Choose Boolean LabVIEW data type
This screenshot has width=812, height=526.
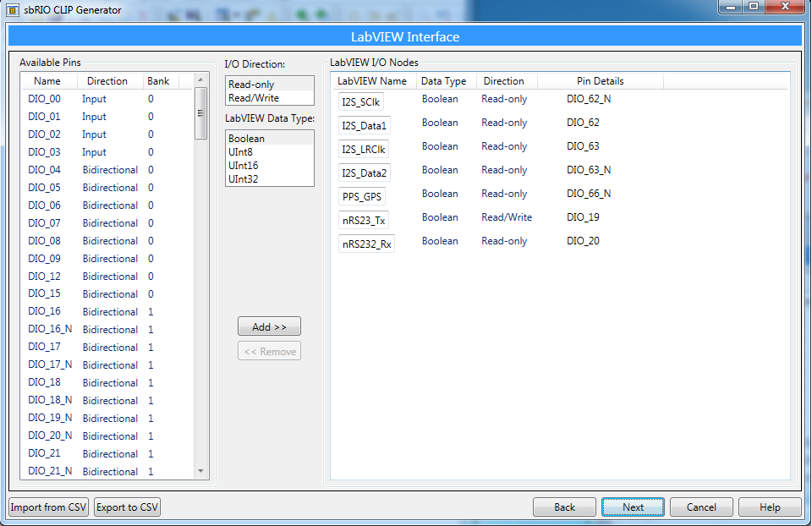[x=269, y=138]
